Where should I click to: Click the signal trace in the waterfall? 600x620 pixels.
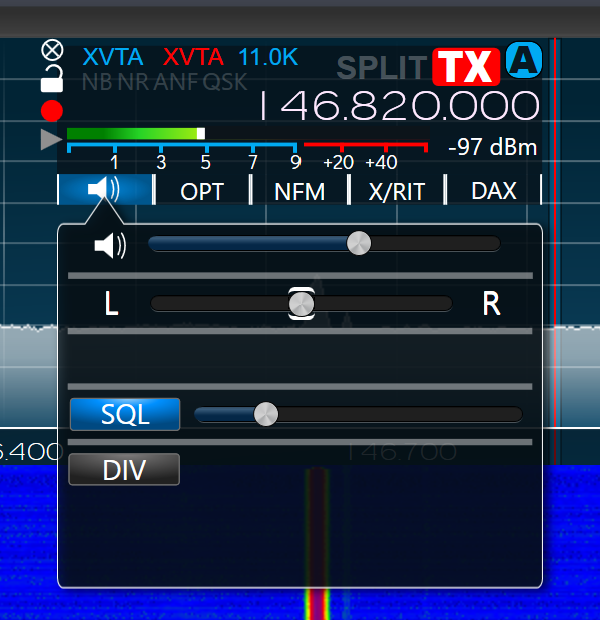tap(317, 542)
